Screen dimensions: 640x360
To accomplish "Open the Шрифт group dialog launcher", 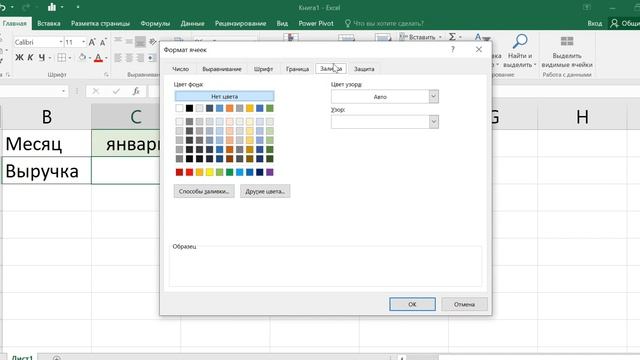I will [x=106, y=75].
